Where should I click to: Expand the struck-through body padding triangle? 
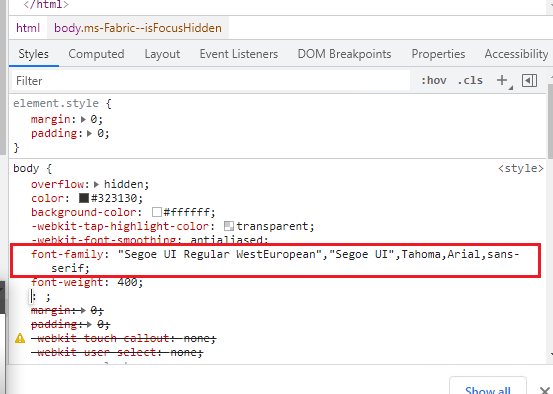coord(89,324)
